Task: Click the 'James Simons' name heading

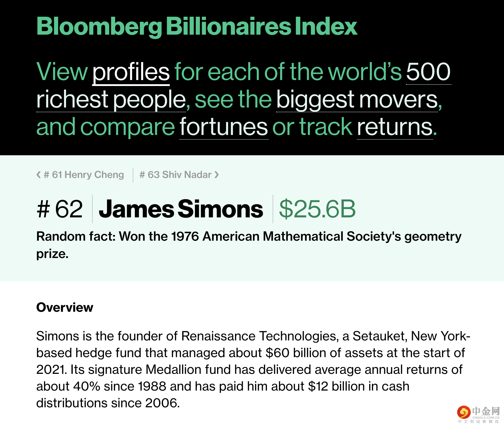Action: 181,209
